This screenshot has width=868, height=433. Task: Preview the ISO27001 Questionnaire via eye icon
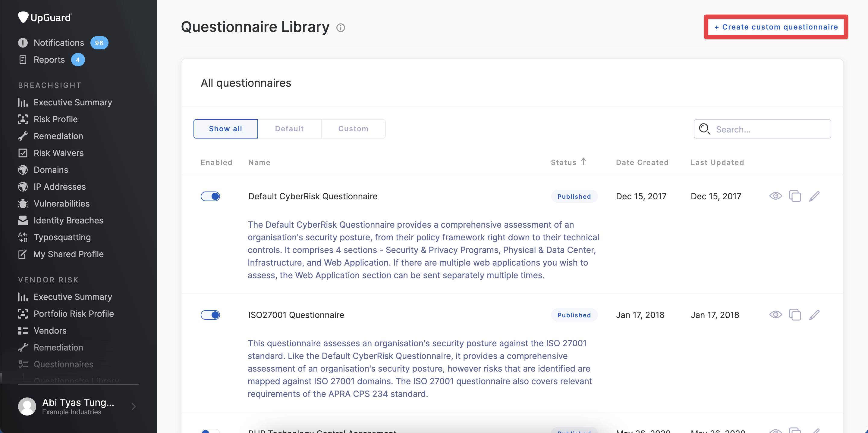pyautogui.click(x=775, y=315)
